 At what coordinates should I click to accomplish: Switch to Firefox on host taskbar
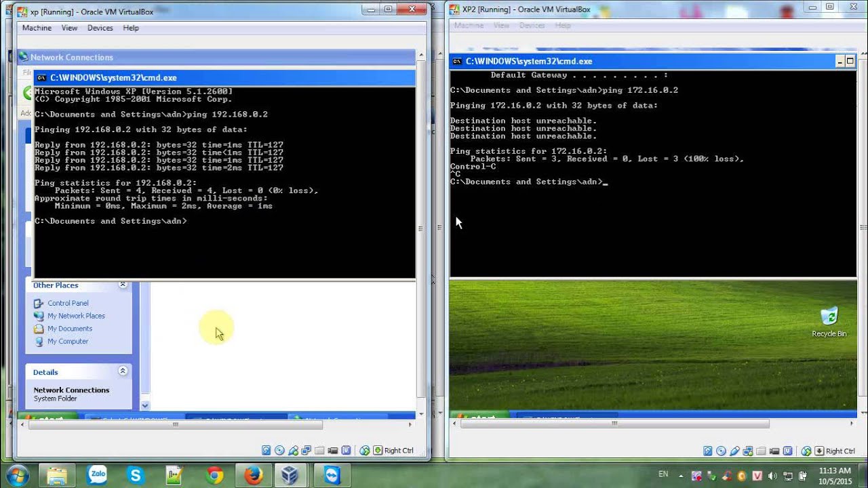254,476
